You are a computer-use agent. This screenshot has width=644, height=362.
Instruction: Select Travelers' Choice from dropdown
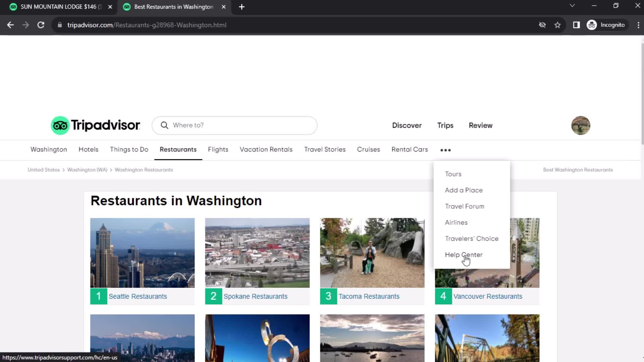[x=472, y=238]
